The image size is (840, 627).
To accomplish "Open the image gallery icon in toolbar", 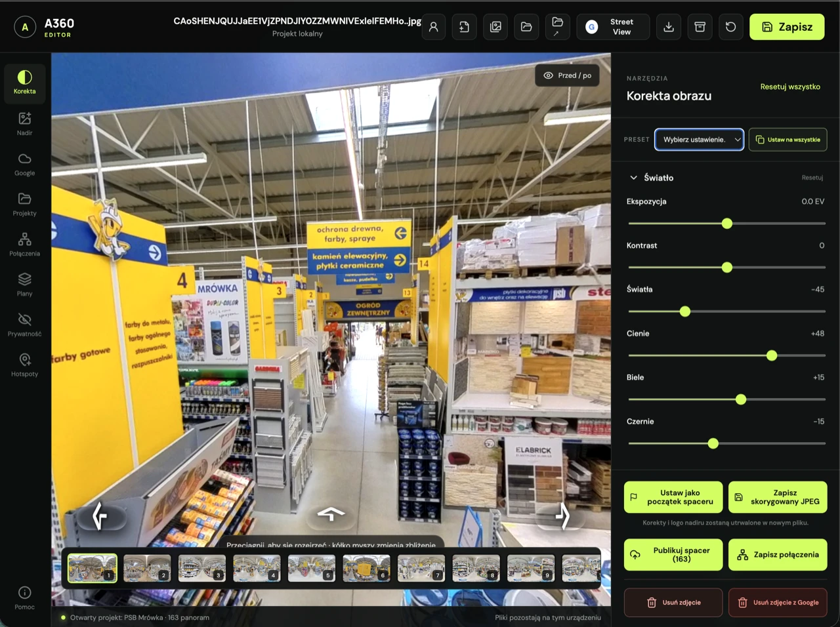I will point(496,27).
